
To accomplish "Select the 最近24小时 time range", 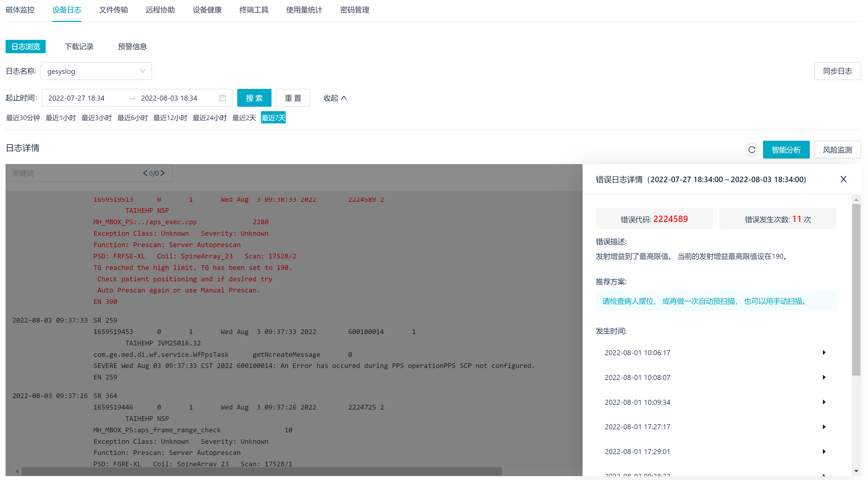I will pyautogui.click(x=209, y=118).
